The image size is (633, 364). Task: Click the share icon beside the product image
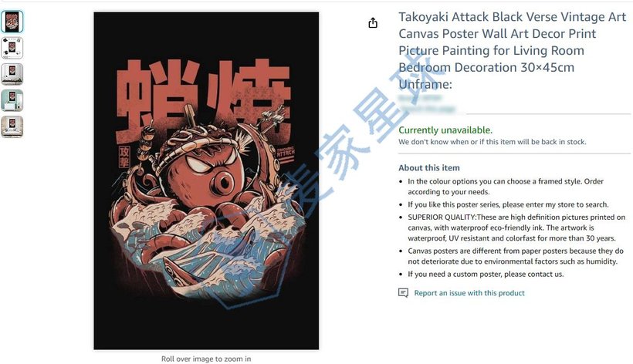[373, 23]
